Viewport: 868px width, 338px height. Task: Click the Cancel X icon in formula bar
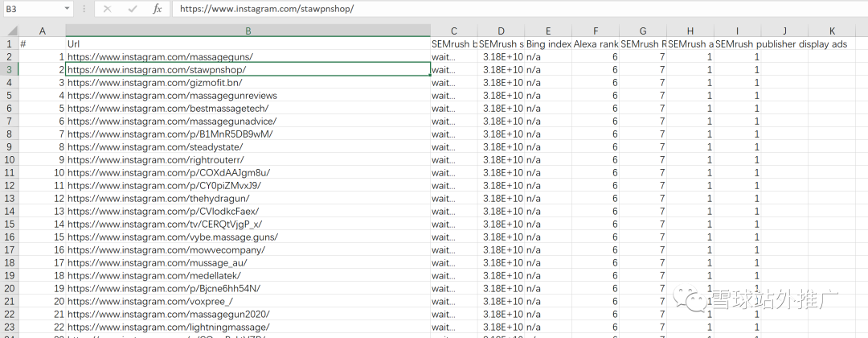(108, 9)
